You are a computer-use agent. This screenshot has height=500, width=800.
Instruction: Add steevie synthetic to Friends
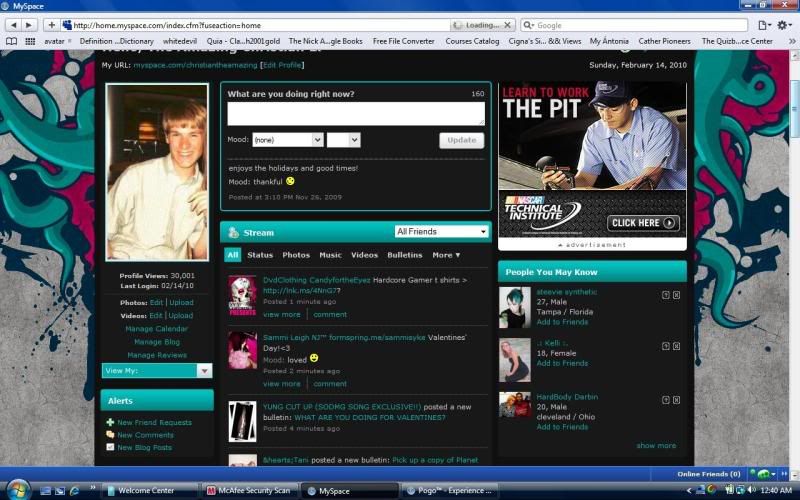pos(562,322)
